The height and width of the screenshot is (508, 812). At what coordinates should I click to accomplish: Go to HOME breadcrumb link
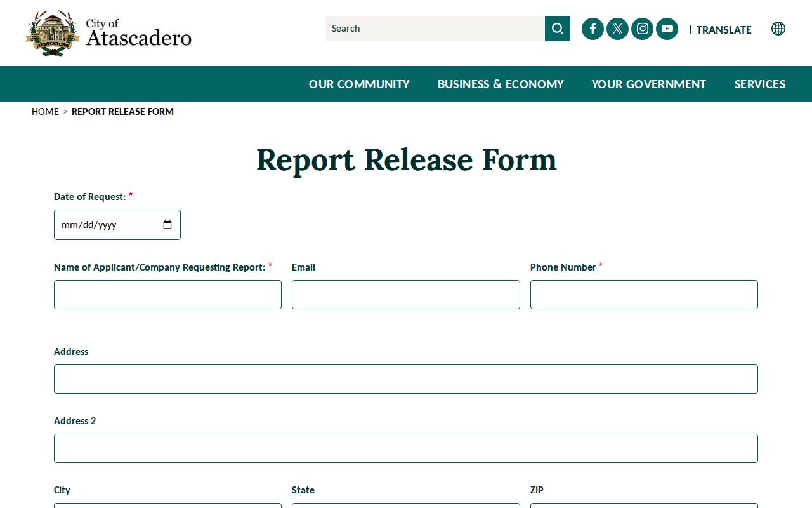(45, 112)
